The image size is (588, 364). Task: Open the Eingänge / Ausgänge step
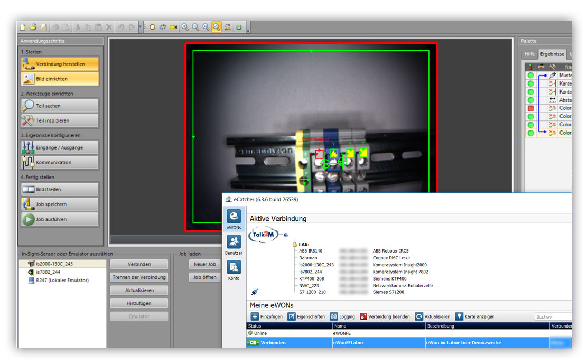click(60, 148)
